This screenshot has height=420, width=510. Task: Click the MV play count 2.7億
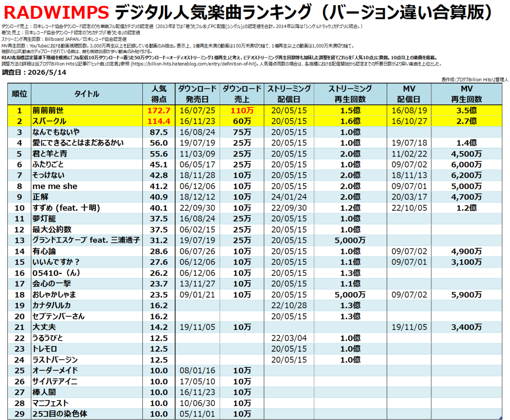pyautogui.click(x=467, y=121)
